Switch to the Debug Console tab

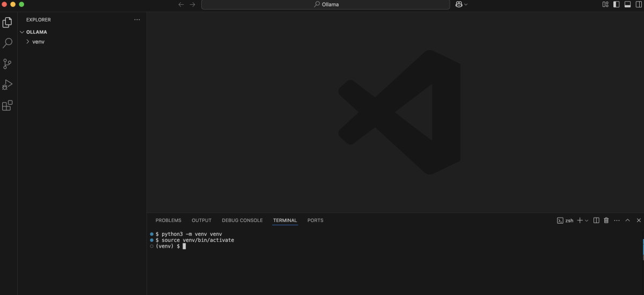pos(242,220)
